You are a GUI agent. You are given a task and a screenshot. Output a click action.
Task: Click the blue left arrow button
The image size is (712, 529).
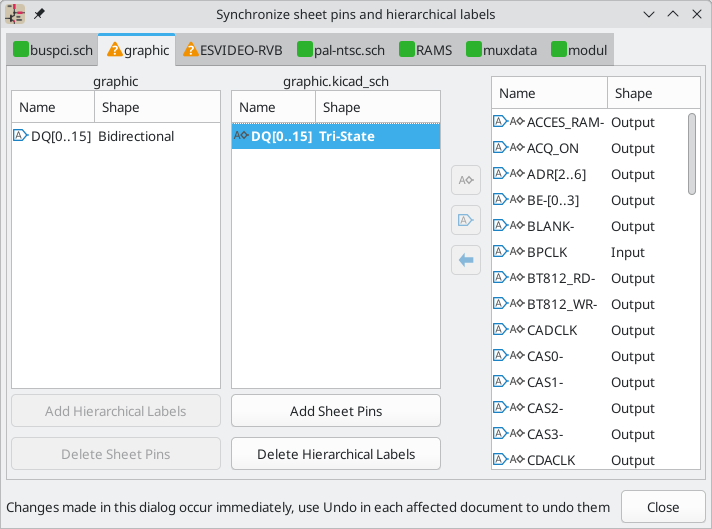coord(466,260)
